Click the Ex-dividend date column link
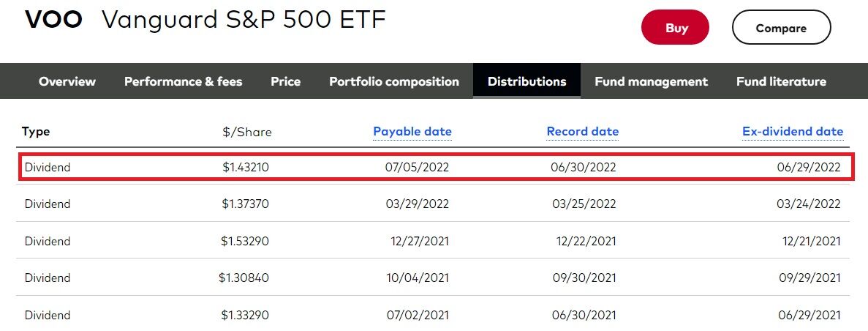868x331 pixels. point(793,132)
